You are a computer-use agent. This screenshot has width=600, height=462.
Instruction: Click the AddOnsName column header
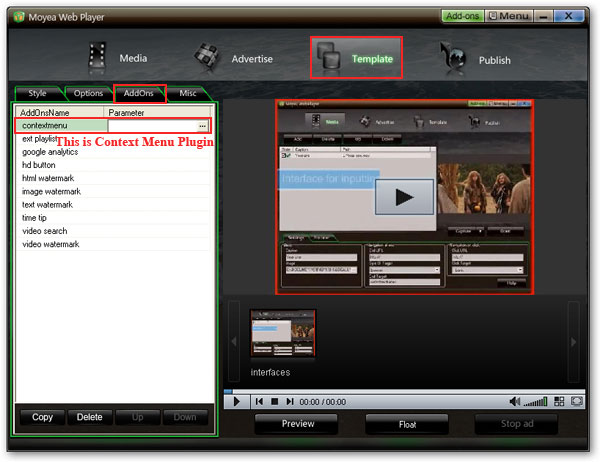coord(60,113)
